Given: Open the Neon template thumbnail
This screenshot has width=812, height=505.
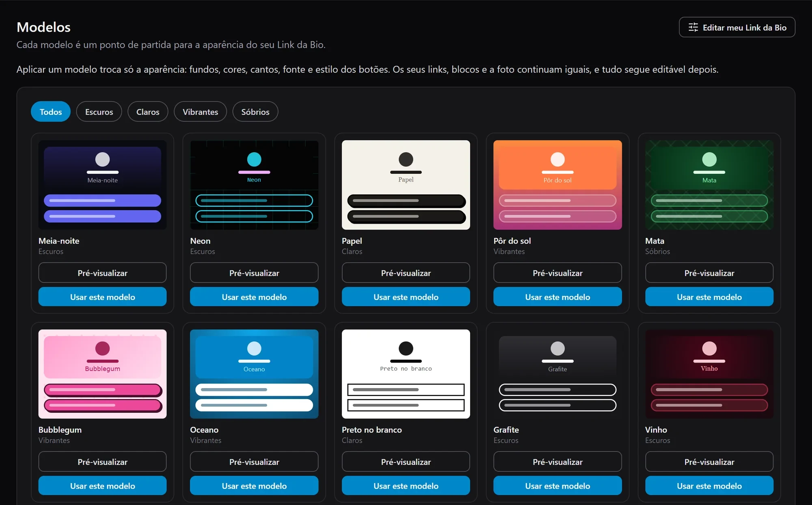Looking at the screenshot, I should pos(254,185).
